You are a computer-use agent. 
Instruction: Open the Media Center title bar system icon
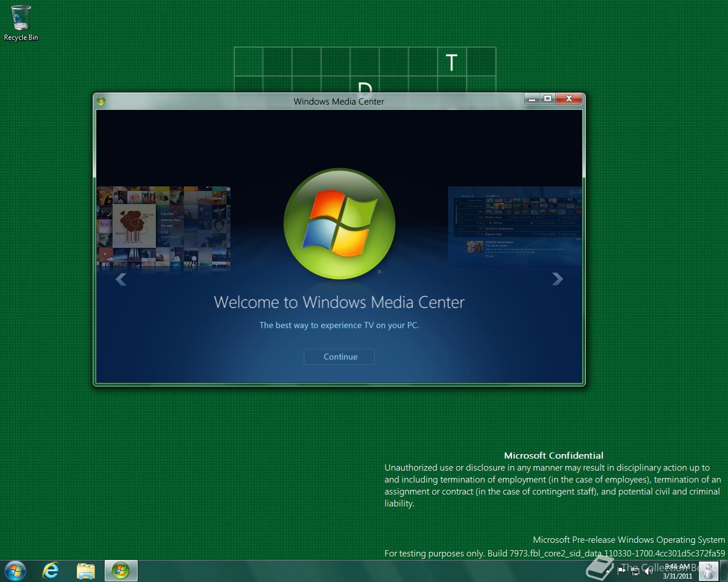(x=101, y=101)
